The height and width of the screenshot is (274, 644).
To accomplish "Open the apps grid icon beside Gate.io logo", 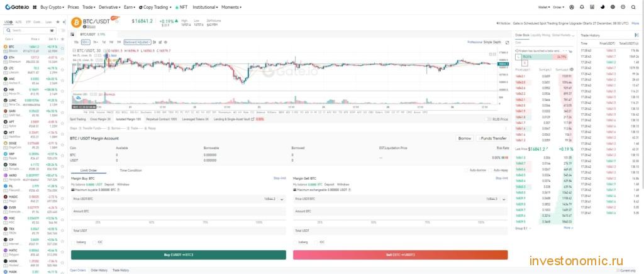I will [35, 8].
